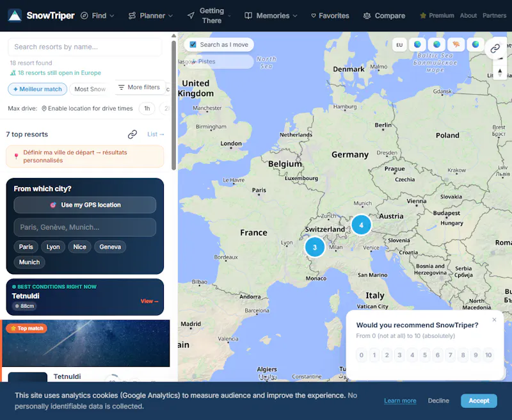512x420 pixels.
Task: Expand the Getting There menu chevron
Action: click(x=229, y=15)
